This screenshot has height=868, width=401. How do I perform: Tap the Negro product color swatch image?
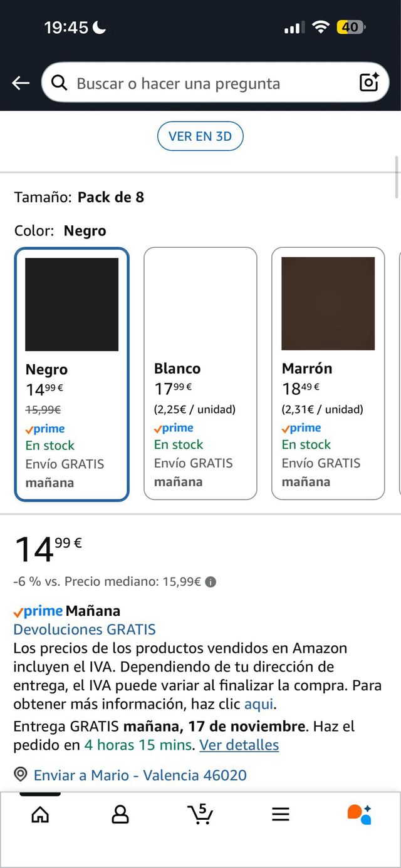point(71,305)
